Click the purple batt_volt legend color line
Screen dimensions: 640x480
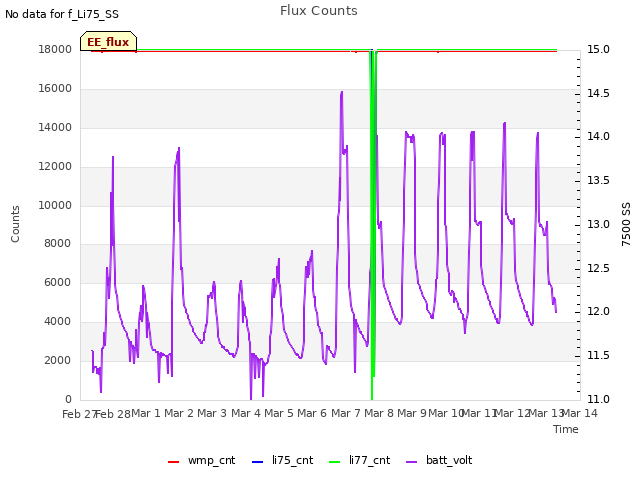[x=412, y=462]
